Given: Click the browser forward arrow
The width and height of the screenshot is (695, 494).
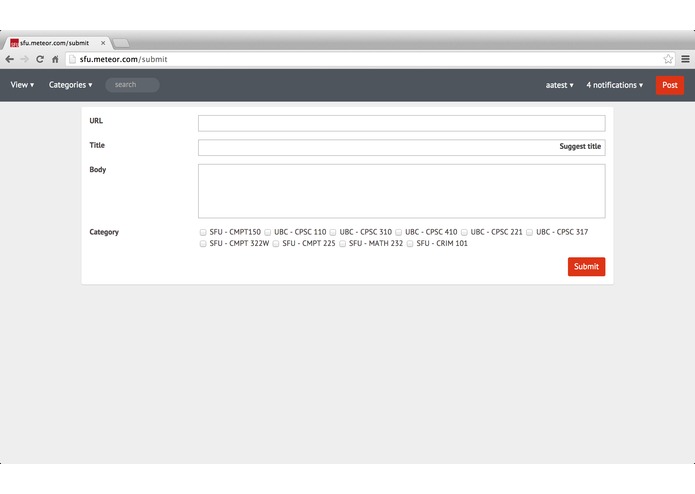Looking at the screenshot, I should [x=24, y=59].
